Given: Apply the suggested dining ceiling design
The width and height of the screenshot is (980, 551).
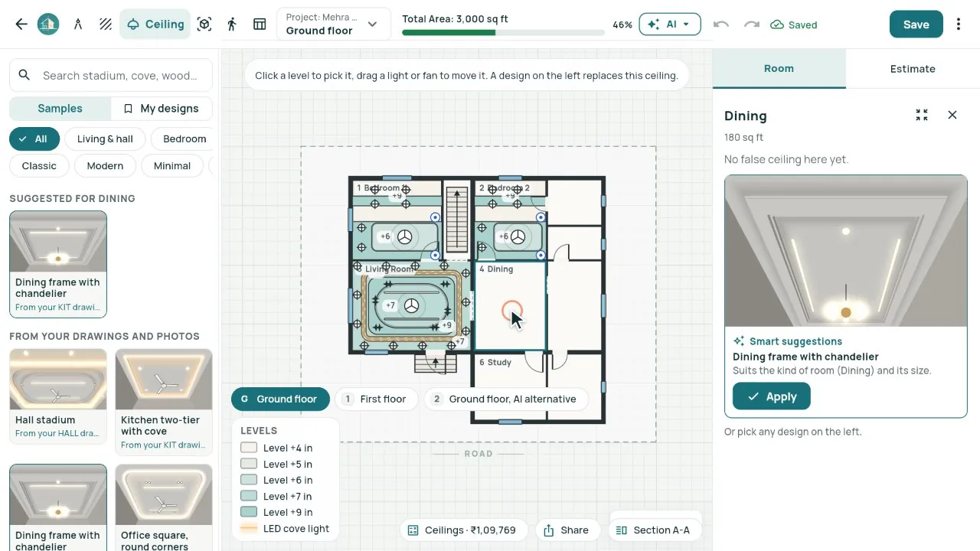Looking at the screenshot, I should [772, 396].
